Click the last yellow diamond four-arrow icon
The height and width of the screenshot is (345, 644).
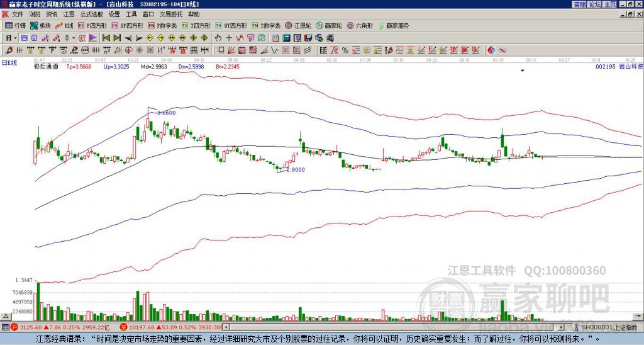tap(204, 38)
